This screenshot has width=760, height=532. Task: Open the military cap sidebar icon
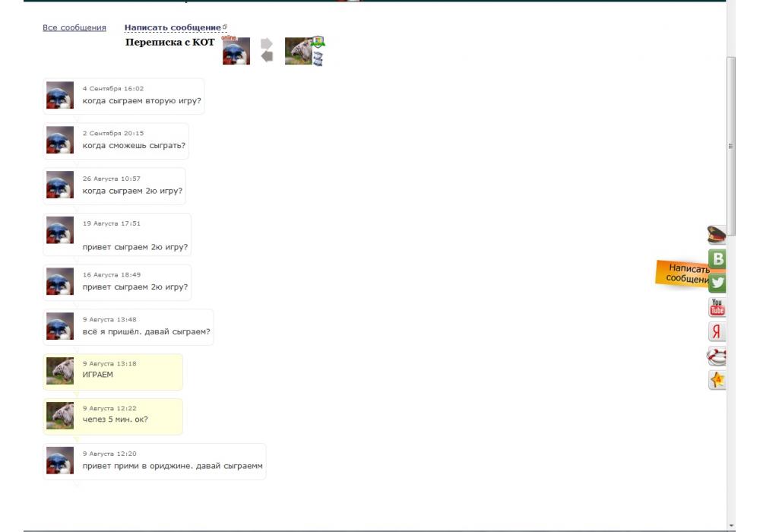pyautogui.click(x=717, y=235)
